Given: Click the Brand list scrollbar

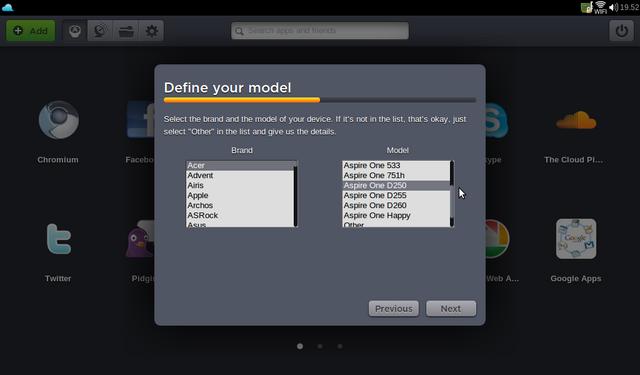Looking at the screenshot, I should click(296, 194).
